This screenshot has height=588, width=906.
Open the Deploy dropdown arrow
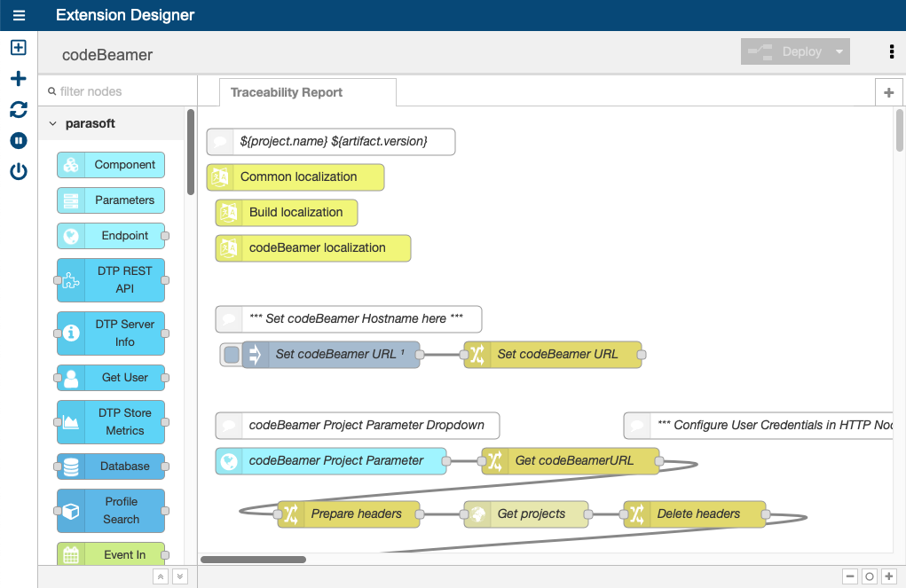tap(839, 51)
